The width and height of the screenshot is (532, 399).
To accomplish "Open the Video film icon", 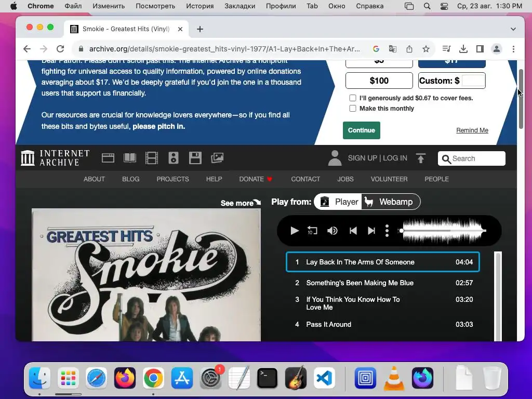I will coord(151,158).
